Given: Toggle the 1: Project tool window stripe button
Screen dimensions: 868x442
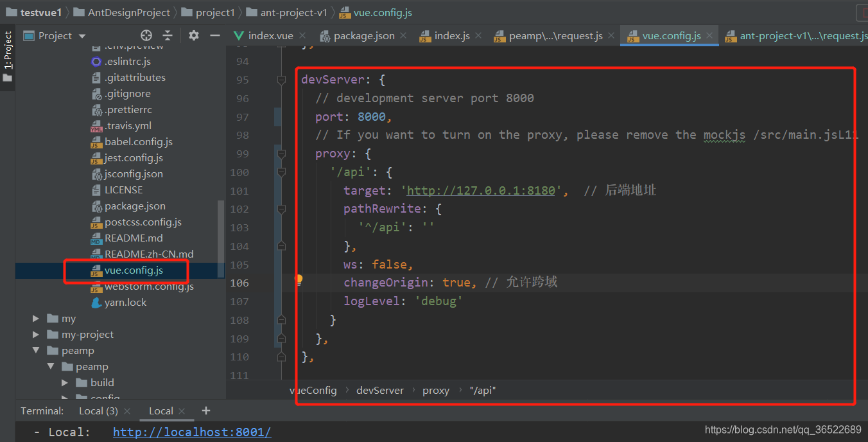Looking at the screenshot, I should coord(7,57).
